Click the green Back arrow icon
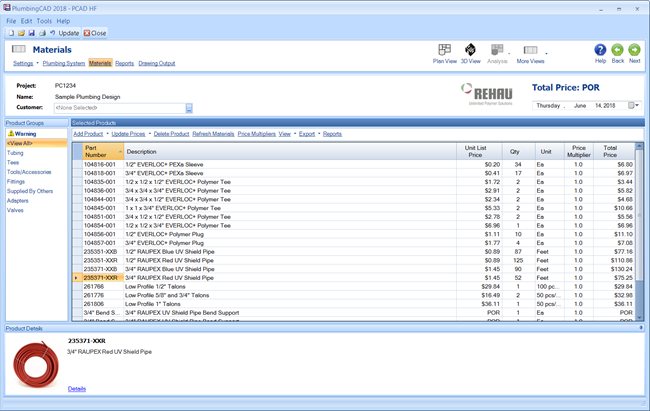This screenshot has height=411, width=650. (x=617, y=50)
